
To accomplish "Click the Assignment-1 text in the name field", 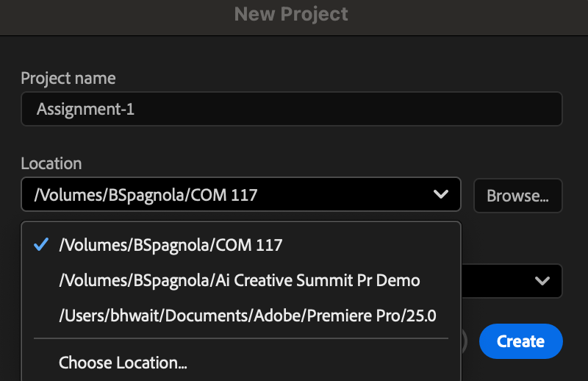I will pos(85,110).
